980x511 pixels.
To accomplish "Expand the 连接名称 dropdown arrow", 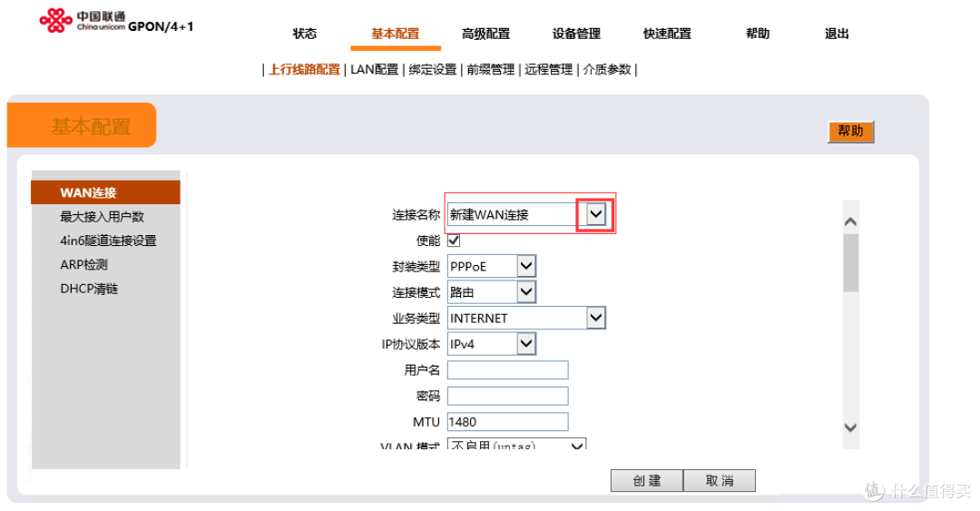I will (x=595, y=214).
